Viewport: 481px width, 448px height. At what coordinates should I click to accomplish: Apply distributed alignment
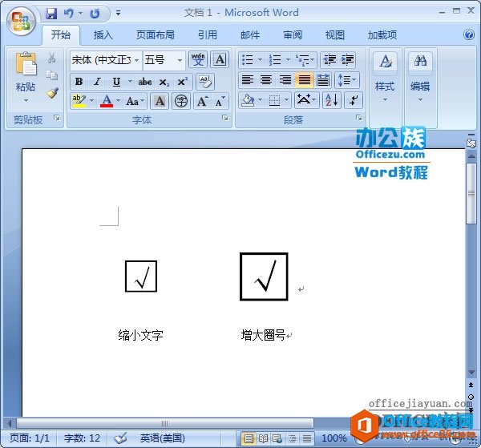point(323,80)
